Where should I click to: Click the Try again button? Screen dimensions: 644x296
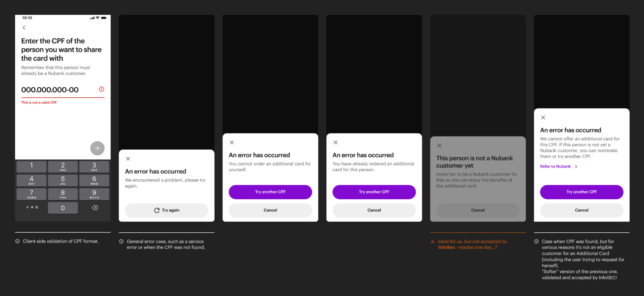tap(166, 210)
